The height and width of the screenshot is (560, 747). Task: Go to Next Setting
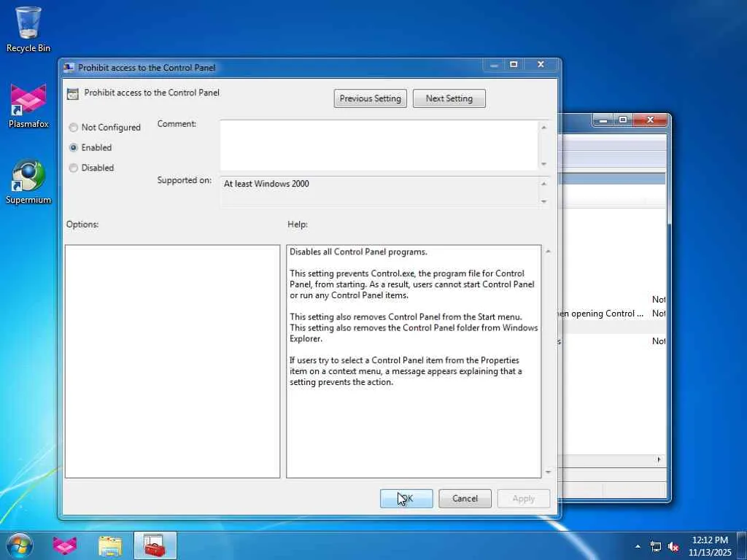coord(449,98)
